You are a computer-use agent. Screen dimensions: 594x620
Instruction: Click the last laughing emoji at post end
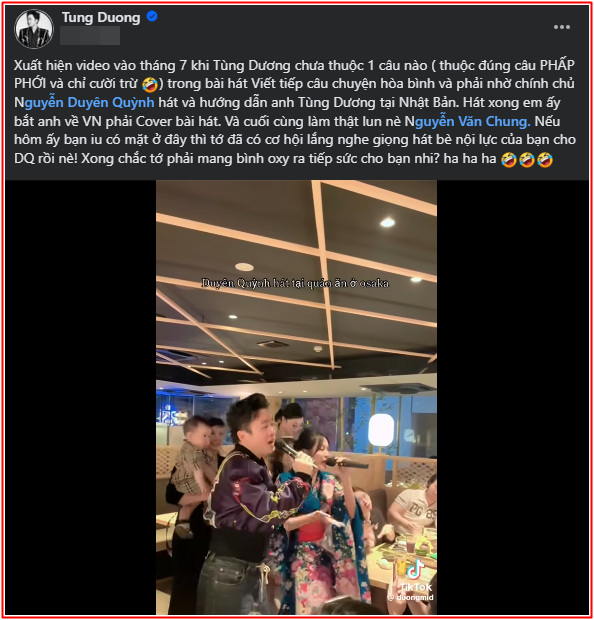click(545, 159)
